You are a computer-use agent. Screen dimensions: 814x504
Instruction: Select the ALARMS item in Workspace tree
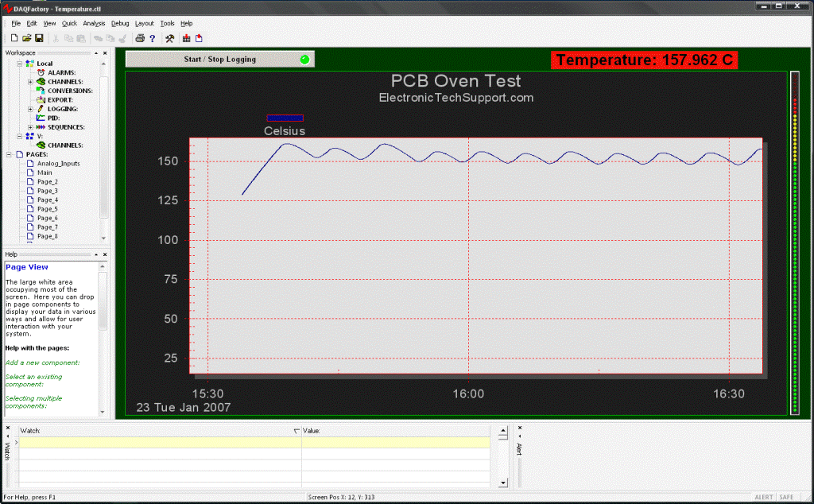point(62,72)
